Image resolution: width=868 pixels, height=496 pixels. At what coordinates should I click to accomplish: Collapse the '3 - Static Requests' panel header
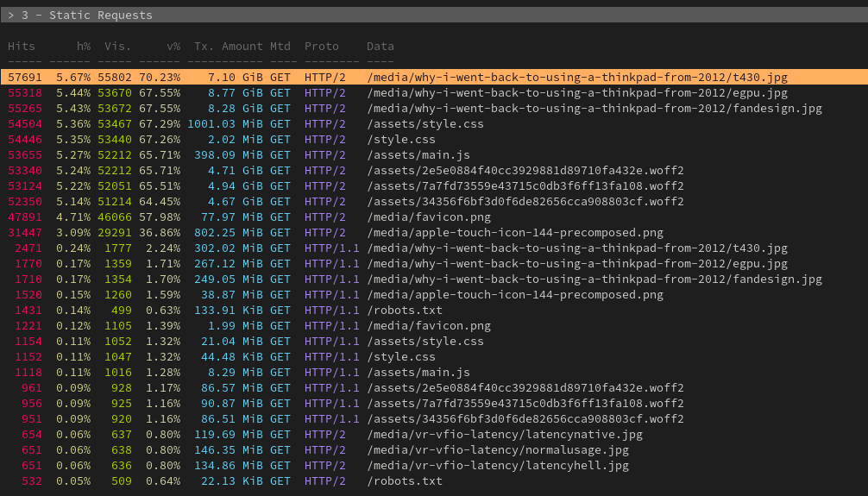pyautogui.click(x=79, y=15)
